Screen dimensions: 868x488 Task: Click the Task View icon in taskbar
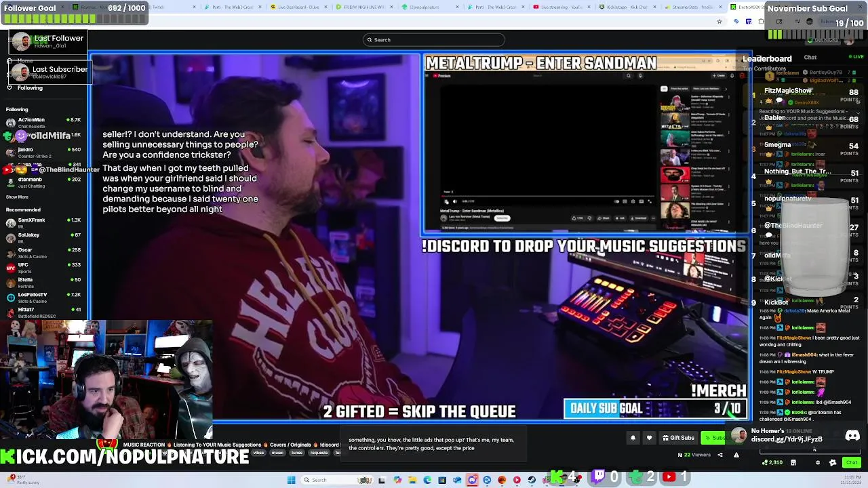[x=381, y=480]
